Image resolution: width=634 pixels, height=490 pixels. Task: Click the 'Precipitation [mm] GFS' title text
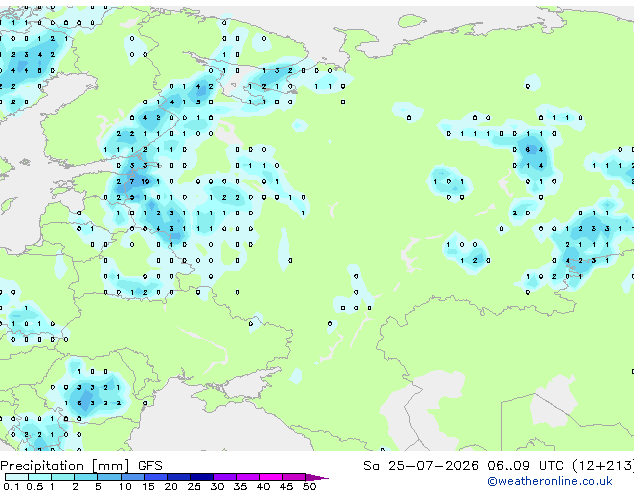coord(81,466)
